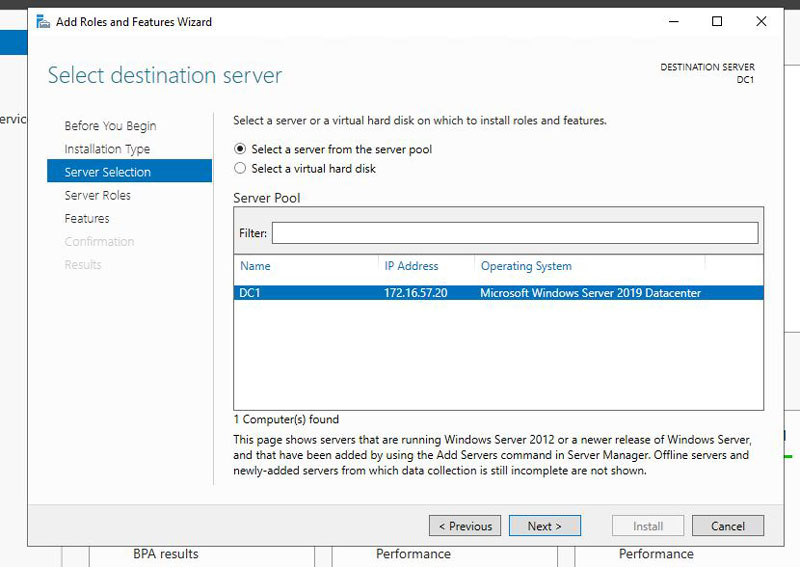The width and height of the screenshot is (800, 567).
Task: Sort by Operating System column header
Action: 526,266
